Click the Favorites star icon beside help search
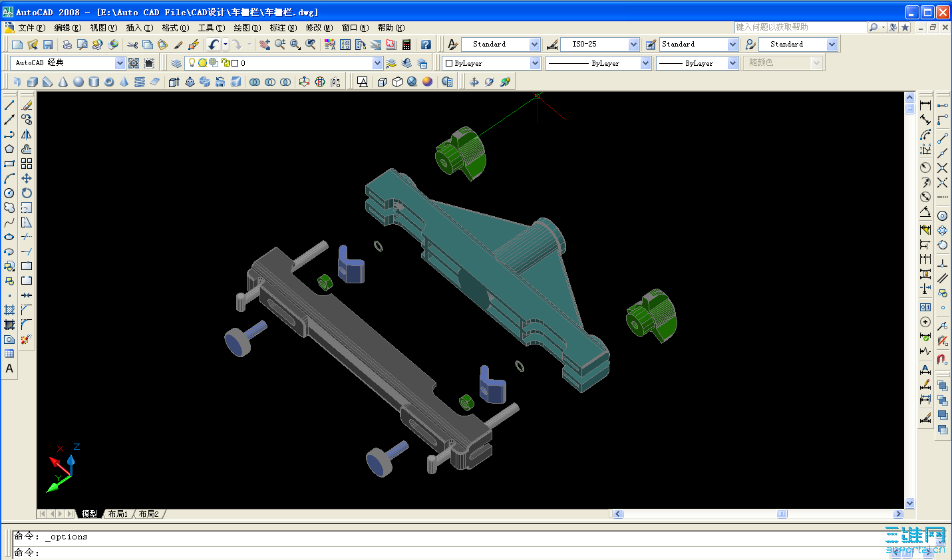Screen dimensions: 952x560 (905, 27)
